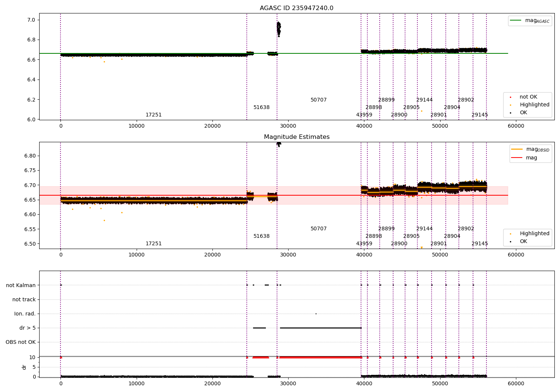Click obsid label 51638 in the AGASC ID plot
560x392 pixels.
click(261, 108)
